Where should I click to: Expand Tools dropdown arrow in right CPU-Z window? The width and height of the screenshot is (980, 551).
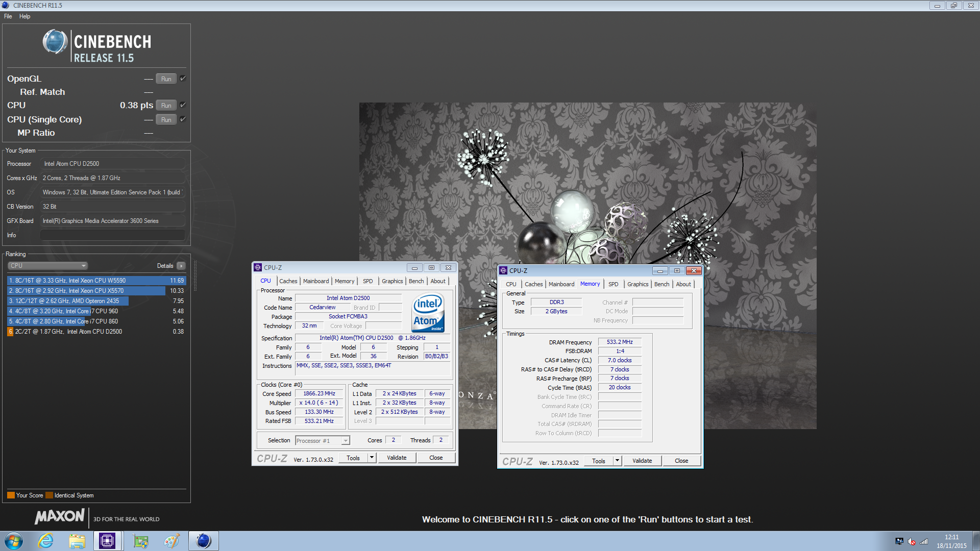coord(618,461)
